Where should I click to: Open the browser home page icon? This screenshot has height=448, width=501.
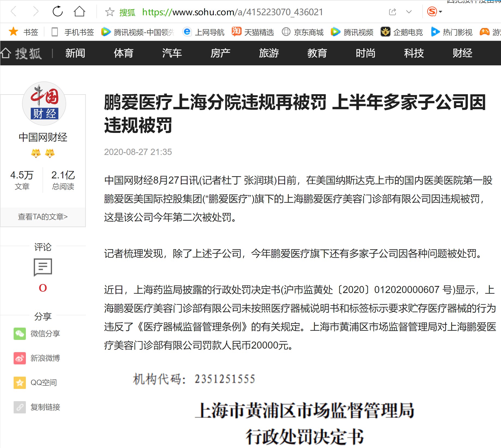click(80, 11)
